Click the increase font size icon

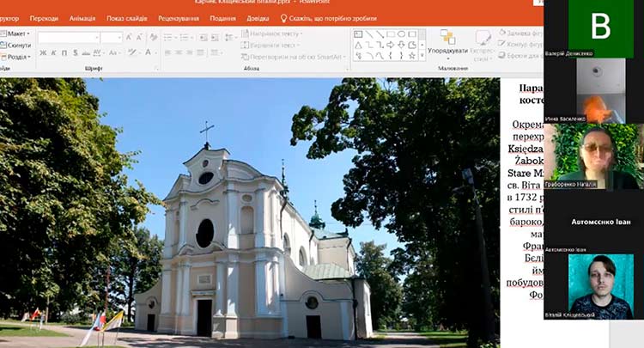click(130, 37)
